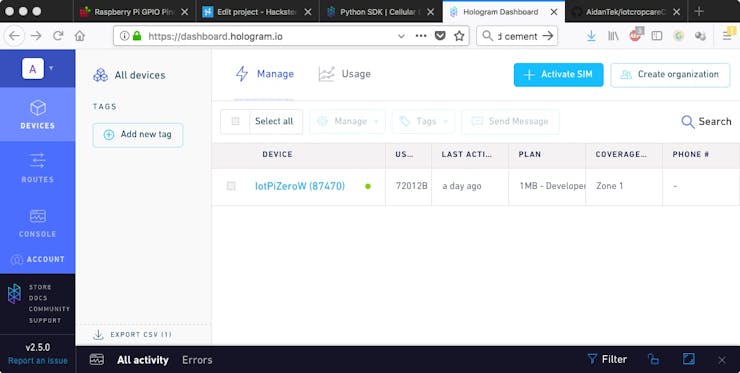Open the Account settings
The width and height of the screenshot is (740, 373).
pyautogui.click(x=37, y=259)
